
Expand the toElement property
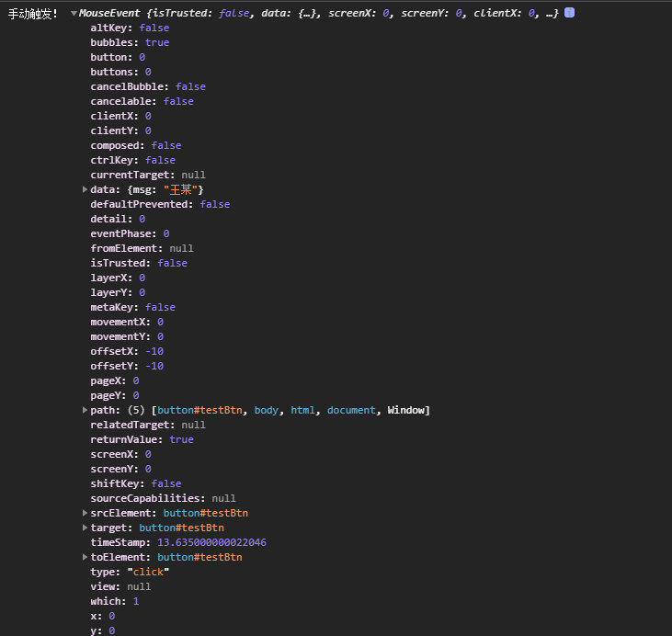[85, 557]
